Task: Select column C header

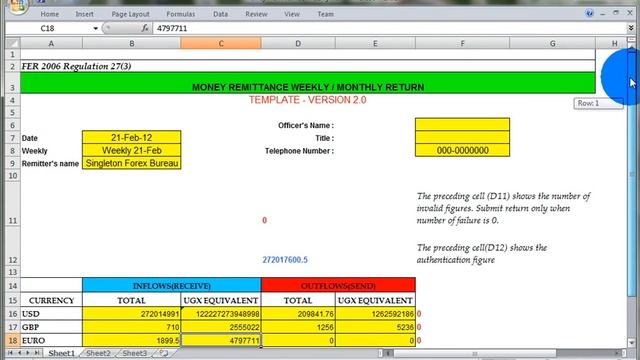Action: [221, 43]
